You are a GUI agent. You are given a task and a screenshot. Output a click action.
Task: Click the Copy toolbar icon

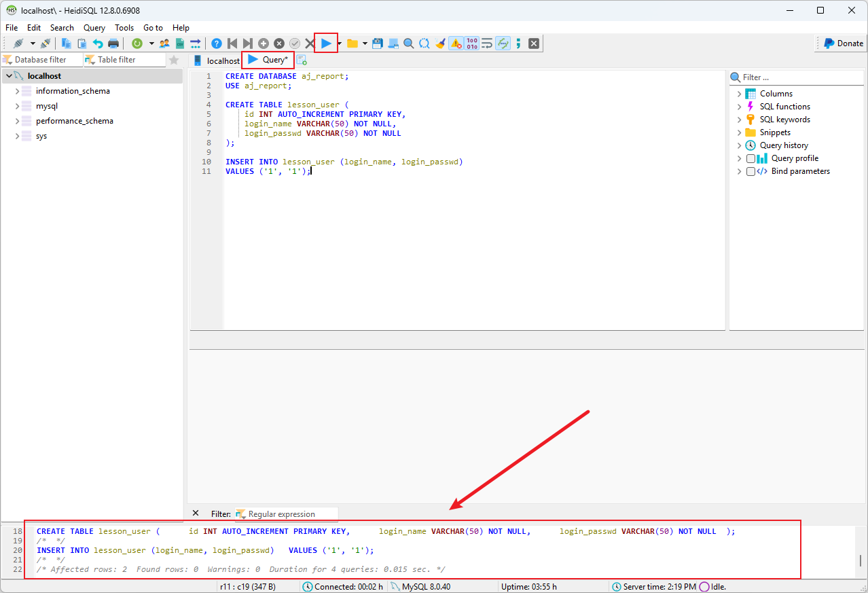pos(67,43)
